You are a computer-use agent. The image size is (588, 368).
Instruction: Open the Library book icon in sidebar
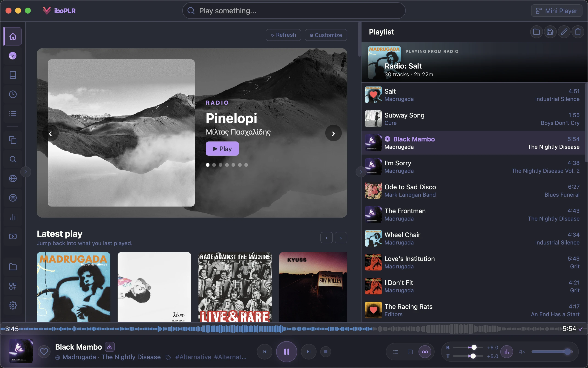13,75
